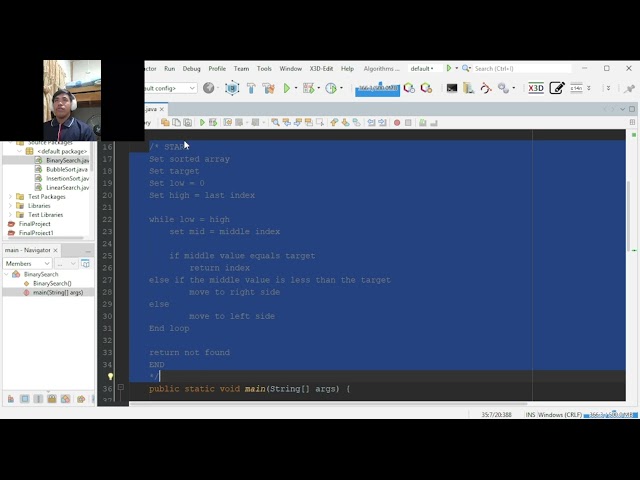Viewport: 640px width, 480px height.
Task: Select BinarySearch() constructor in Navigator
Action: [x=52, y=283]
